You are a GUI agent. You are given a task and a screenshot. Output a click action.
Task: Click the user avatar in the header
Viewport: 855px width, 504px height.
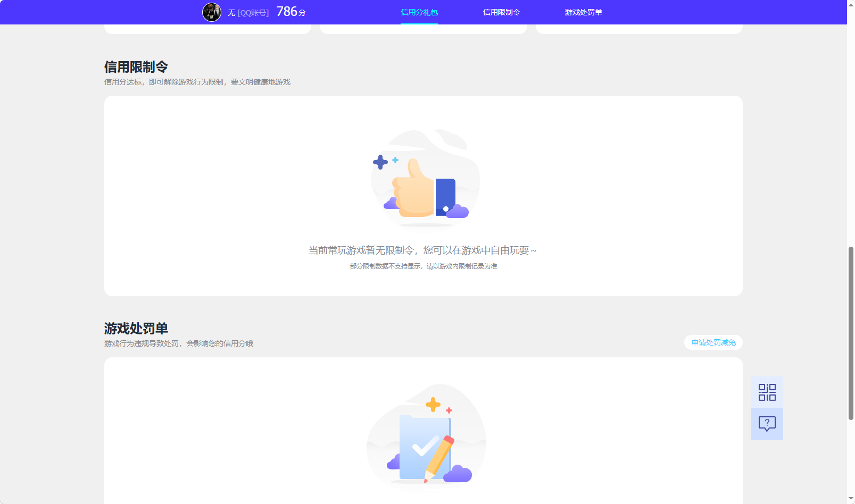pyautogui.click(x=212, y=12)
